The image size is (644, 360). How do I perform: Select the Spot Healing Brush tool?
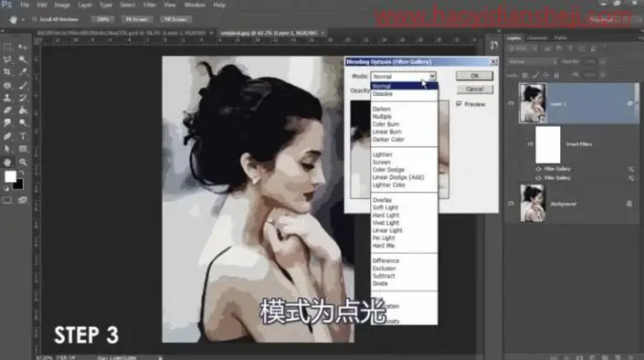tap(7, 86)
